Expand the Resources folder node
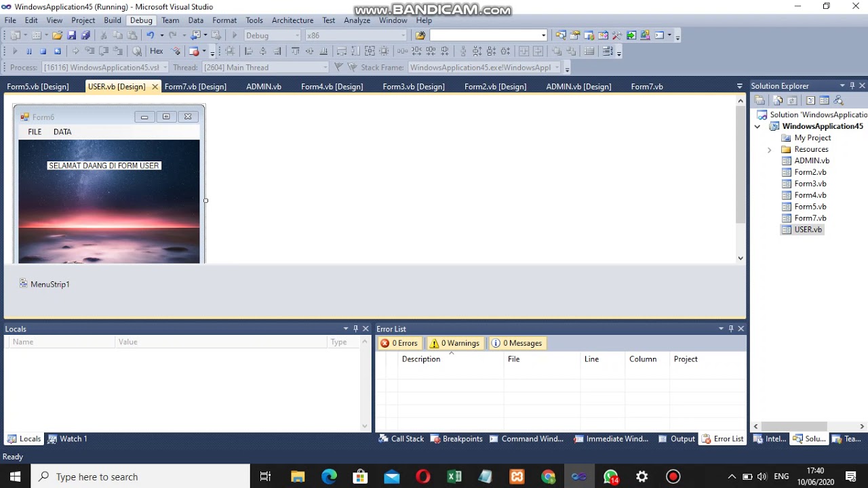Screen dimensions: 868x488 pyautogui.click(x=769, y=149)
